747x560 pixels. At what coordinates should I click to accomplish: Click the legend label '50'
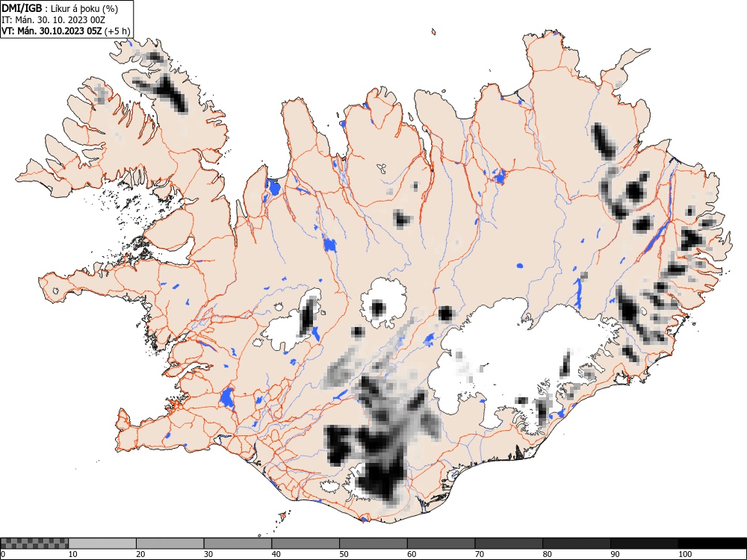[344, 554]
